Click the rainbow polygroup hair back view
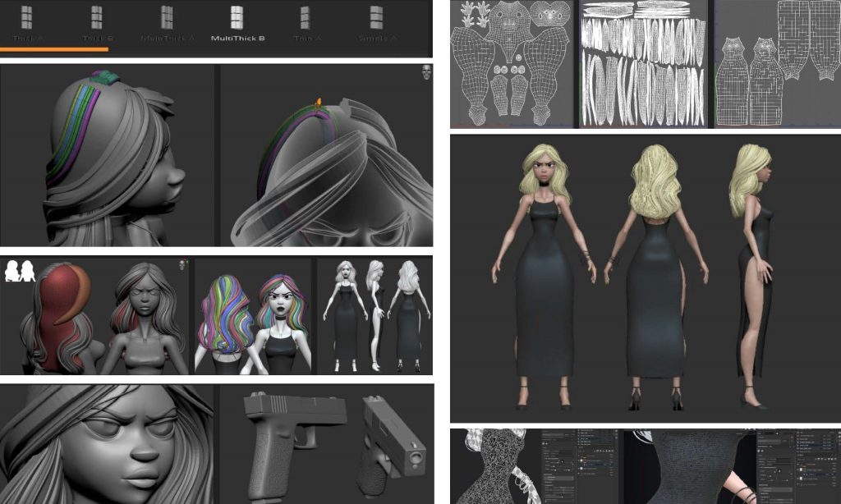 223,316
